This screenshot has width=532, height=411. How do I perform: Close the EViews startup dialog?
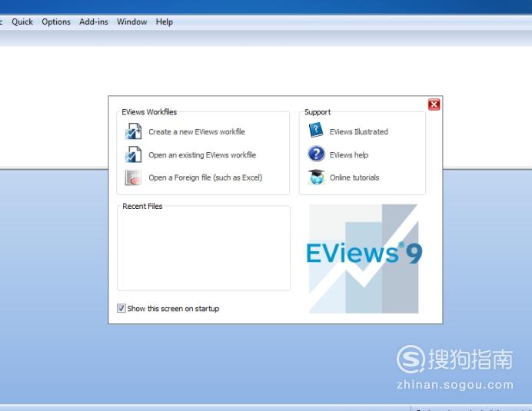434,104
